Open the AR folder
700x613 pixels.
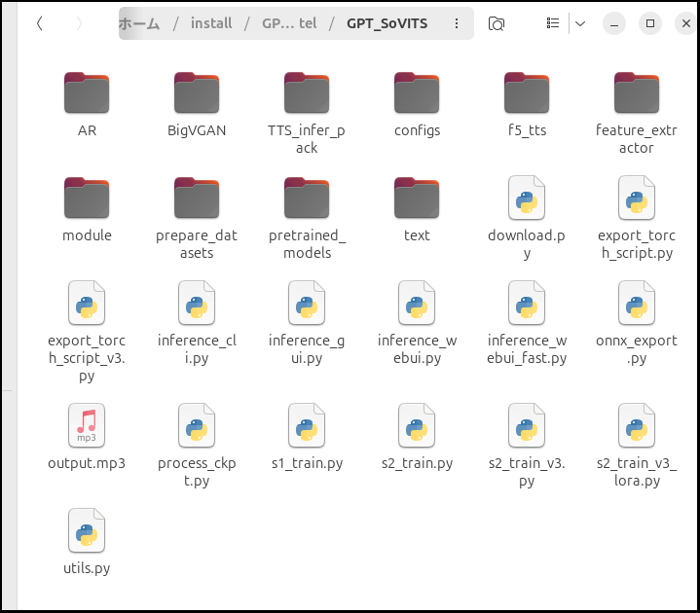pos(87,93)
